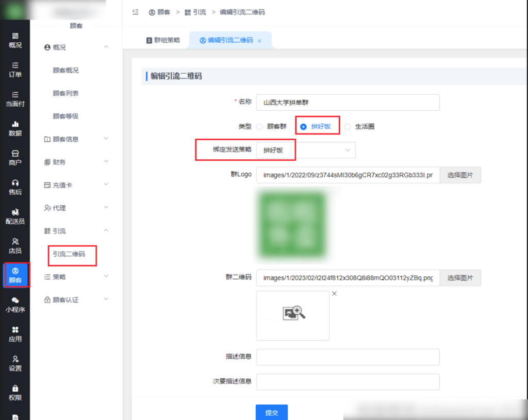Image resolution: width=528 pixels, height=420 pixels.
Task: Click 选择图片 next to 群Logo
Action: [x=460, y=175]
